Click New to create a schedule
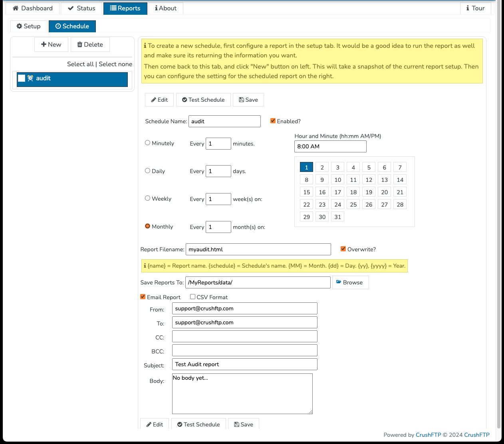 pos(51,45)
